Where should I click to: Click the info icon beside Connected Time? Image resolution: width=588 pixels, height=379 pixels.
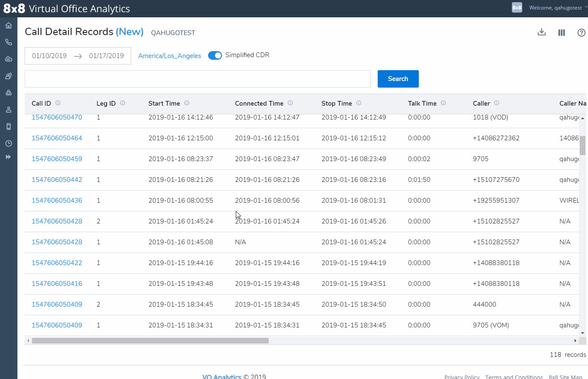pos(290,103)
